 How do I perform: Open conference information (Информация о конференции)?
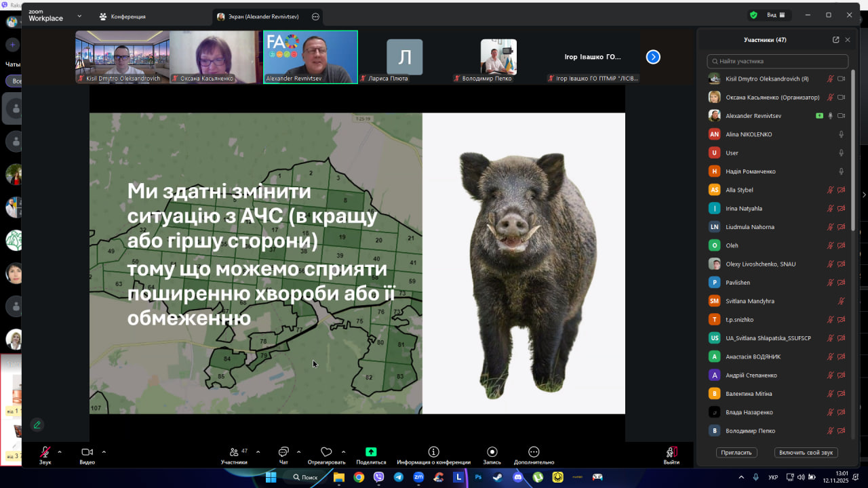point(433,453)
